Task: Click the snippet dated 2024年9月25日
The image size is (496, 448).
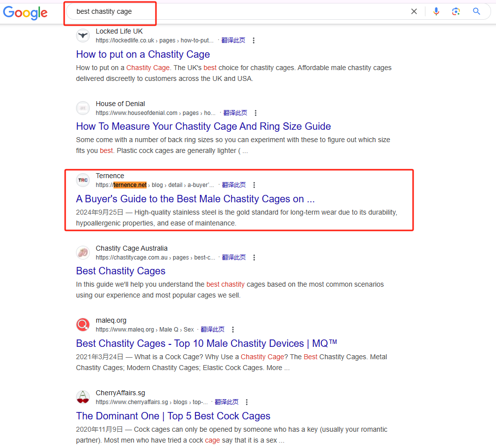Action: [236, 218]
